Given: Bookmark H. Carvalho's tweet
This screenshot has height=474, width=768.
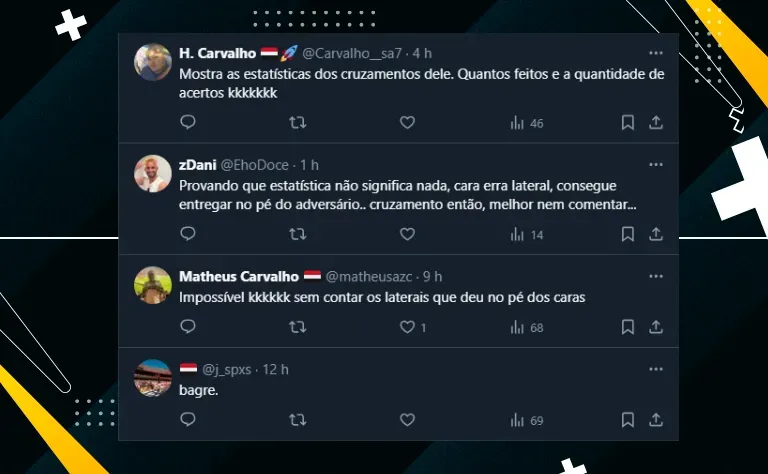Looking at the screenshot, I should coord(627,122).
